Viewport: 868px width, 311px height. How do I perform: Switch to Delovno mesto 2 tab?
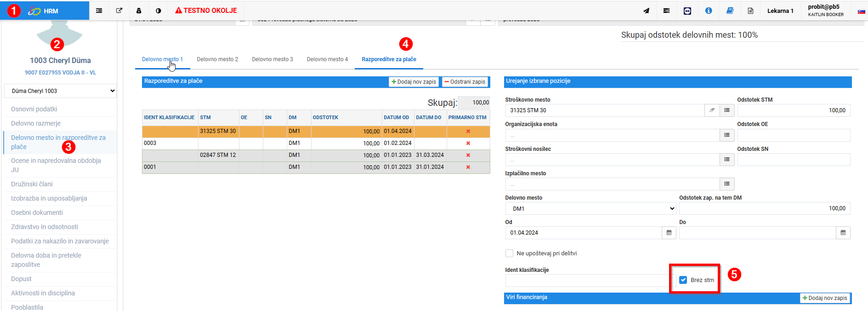(x=217, y=59)
